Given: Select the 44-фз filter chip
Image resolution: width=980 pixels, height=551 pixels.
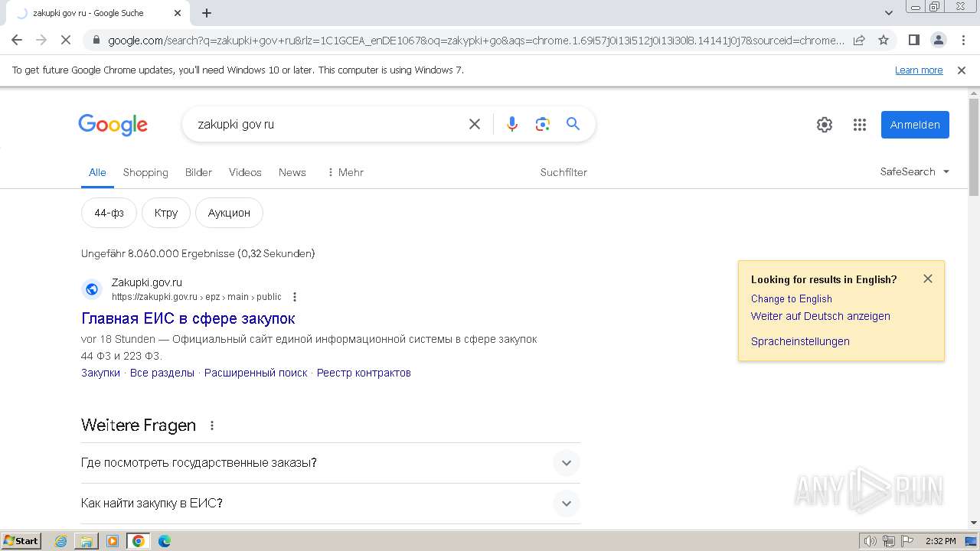Looking at the screenshot, I should click(109, 213).
